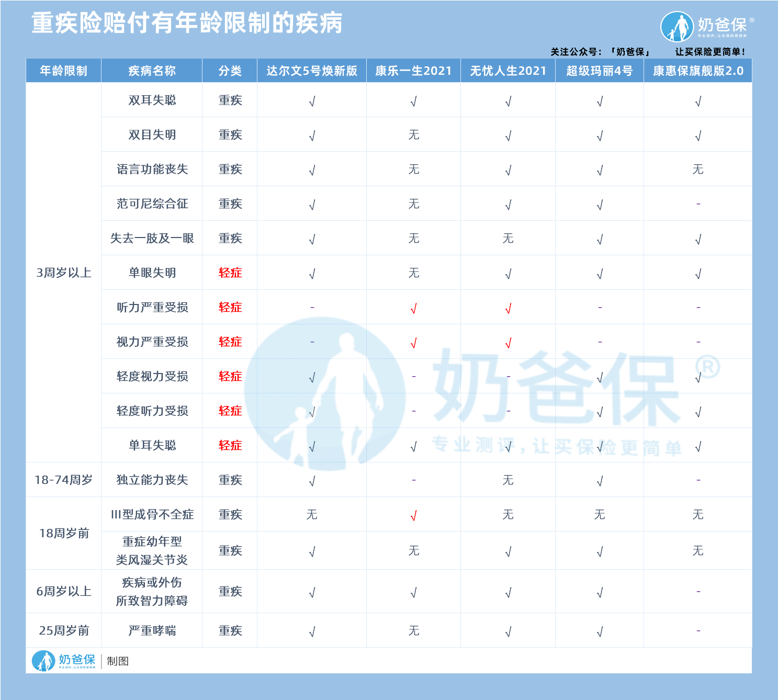This screenshot has height=700, width=778.
Task: Click 超级玛丽4号 check for 严重哮喘
Action: [x=600, y=632]
